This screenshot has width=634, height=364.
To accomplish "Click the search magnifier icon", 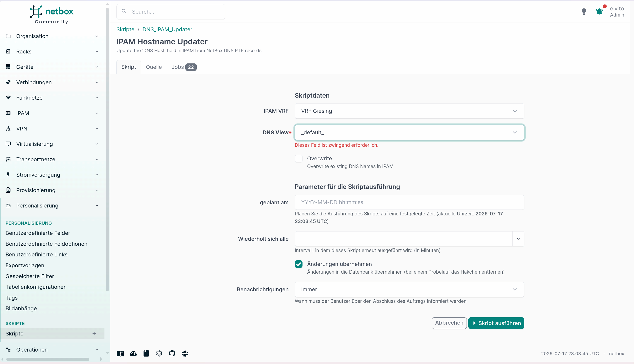I will (x=124, y=12).
